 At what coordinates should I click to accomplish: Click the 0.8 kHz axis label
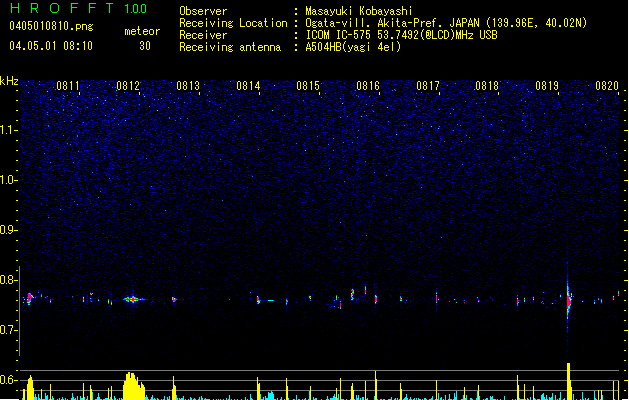[8, 280]
